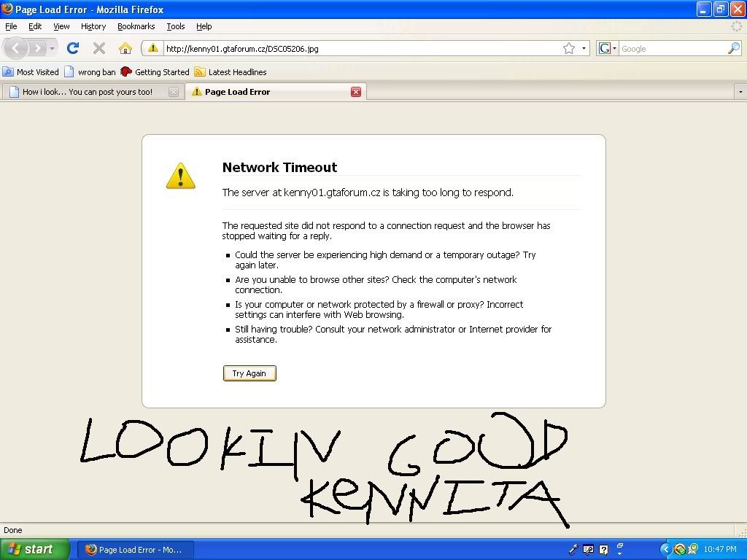Click the help question mark in the language bar
Viewport: 747px width, 560px height.
603,550
